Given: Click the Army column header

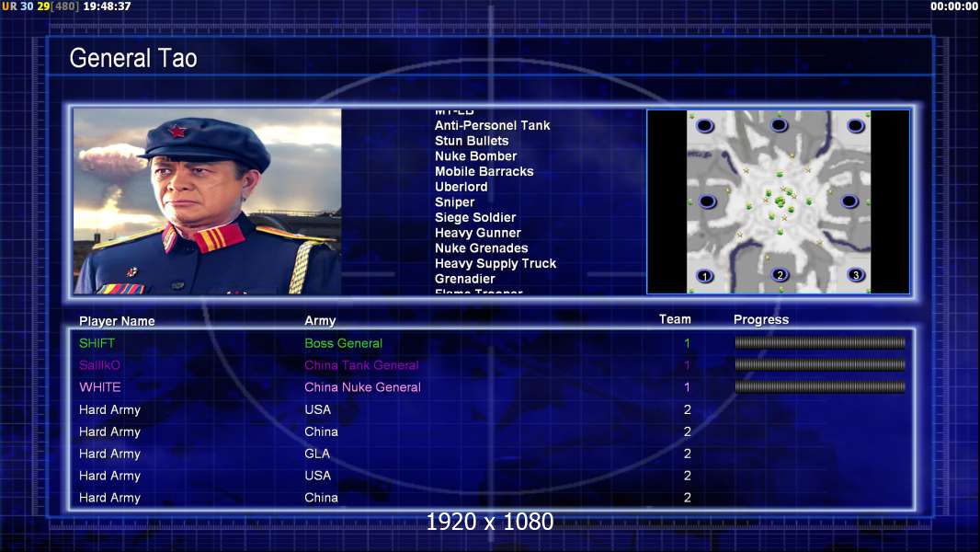Looking at the screenshot, I should pyautogui.click(x=320, y=321).
